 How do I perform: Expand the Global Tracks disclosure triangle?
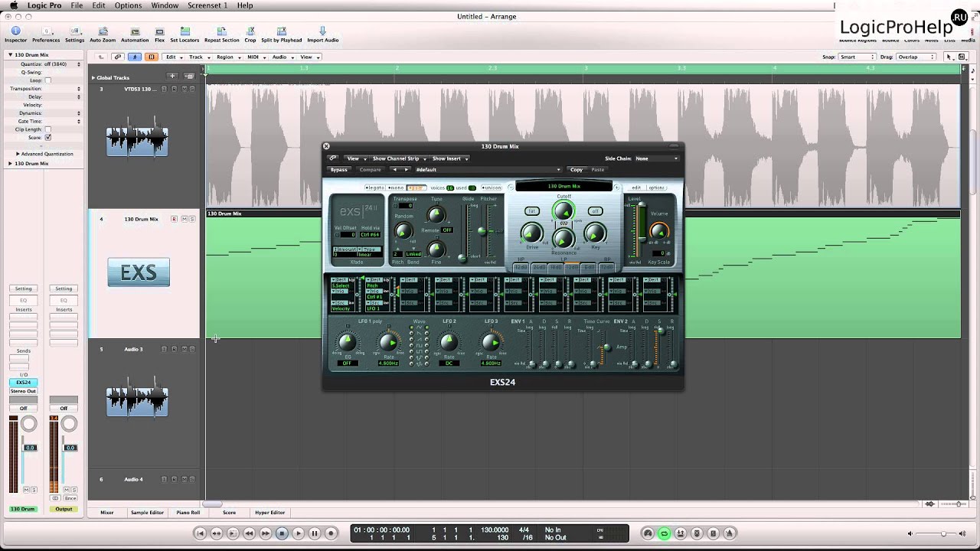pyautogui.click(x=93, y=77)
